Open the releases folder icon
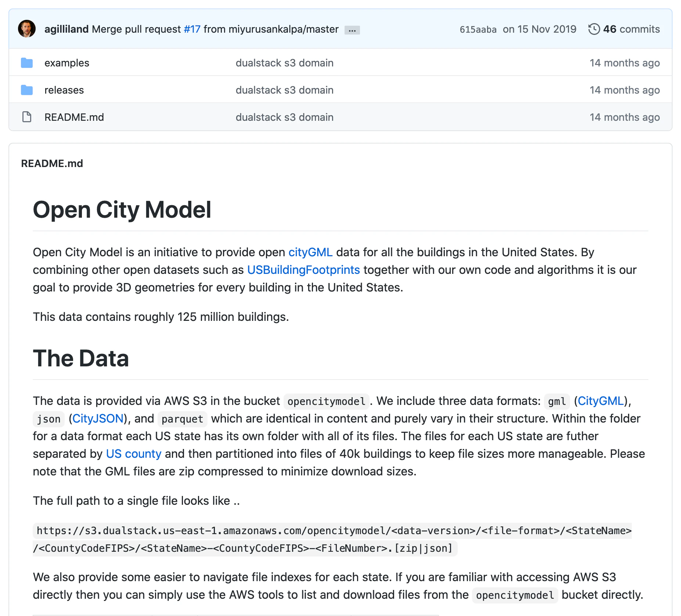 click(x=27, y=90)
